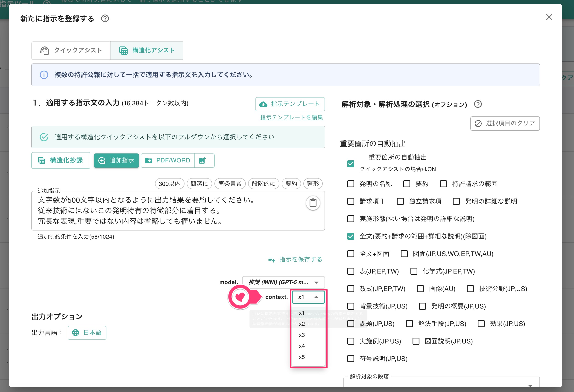
Task: Select x2 in the context list
Action: (308, 324)
